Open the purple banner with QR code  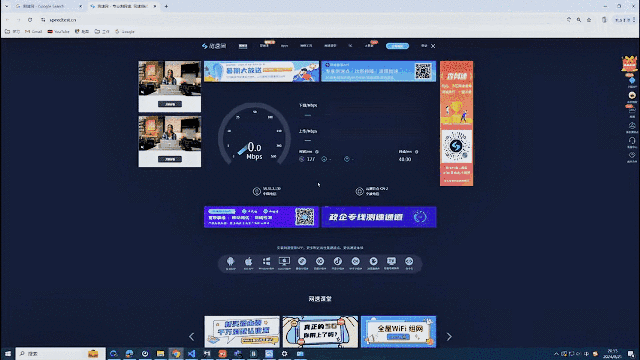(x=261, y=217)
